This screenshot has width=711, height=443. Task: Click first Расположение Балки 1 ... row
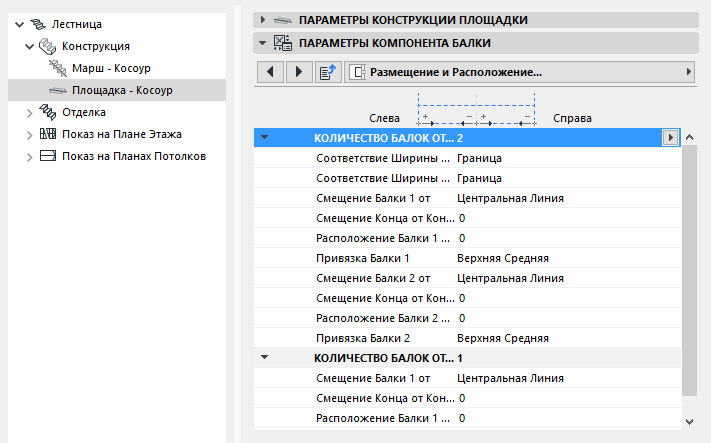point(467,239)
